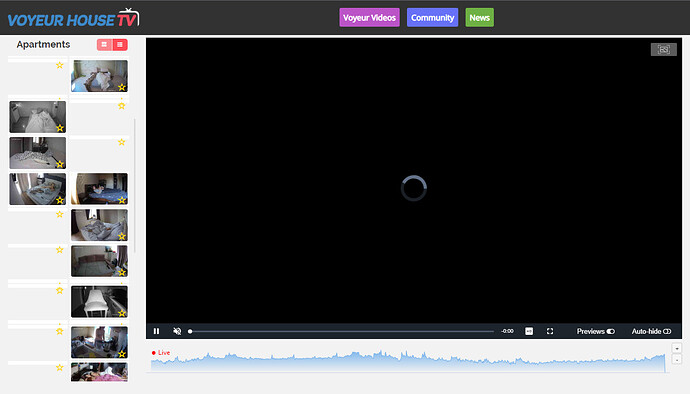Open the quality settings icon in player bar

tap(529, 331)
